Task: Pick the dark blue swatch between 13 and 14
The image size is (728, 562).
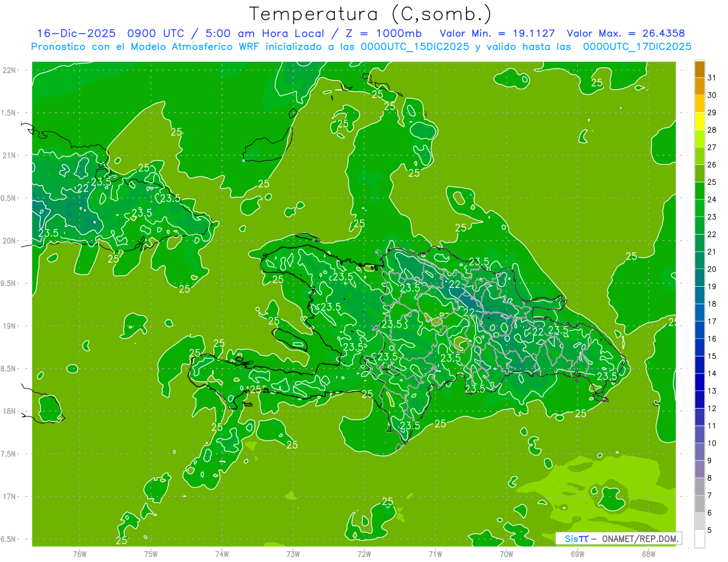Action: 699,382
